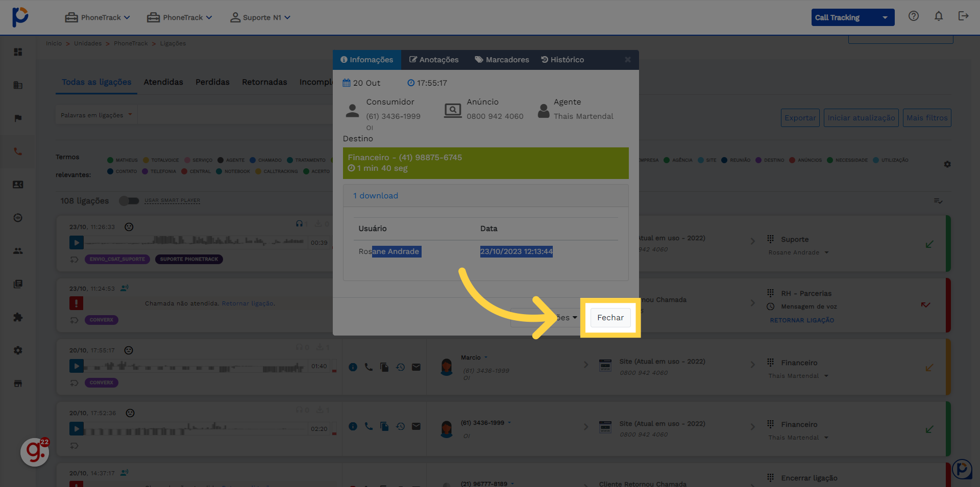This screenshot has width=980, height=487.
Task: Open info icon for 20/10 17:55:17 call
Action: (x=353, y=367)
